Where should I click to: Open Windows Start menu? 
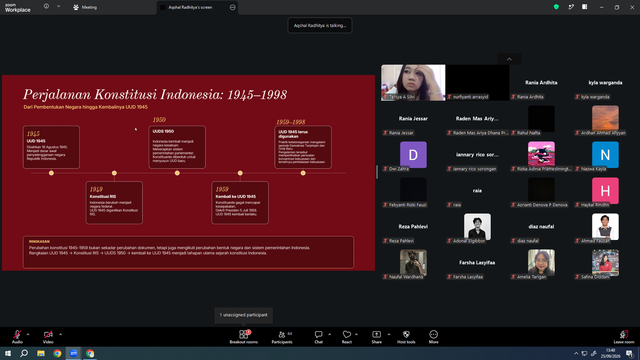(8, 353)
